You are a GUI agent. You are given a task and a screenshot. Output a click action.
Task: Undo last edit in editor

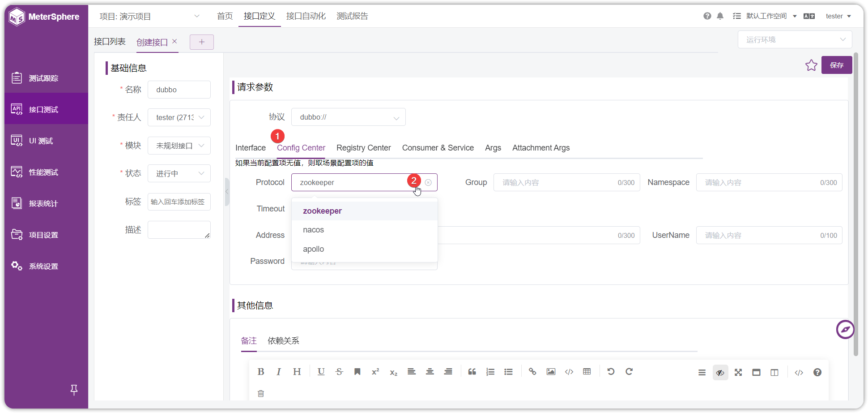(611, 372)
